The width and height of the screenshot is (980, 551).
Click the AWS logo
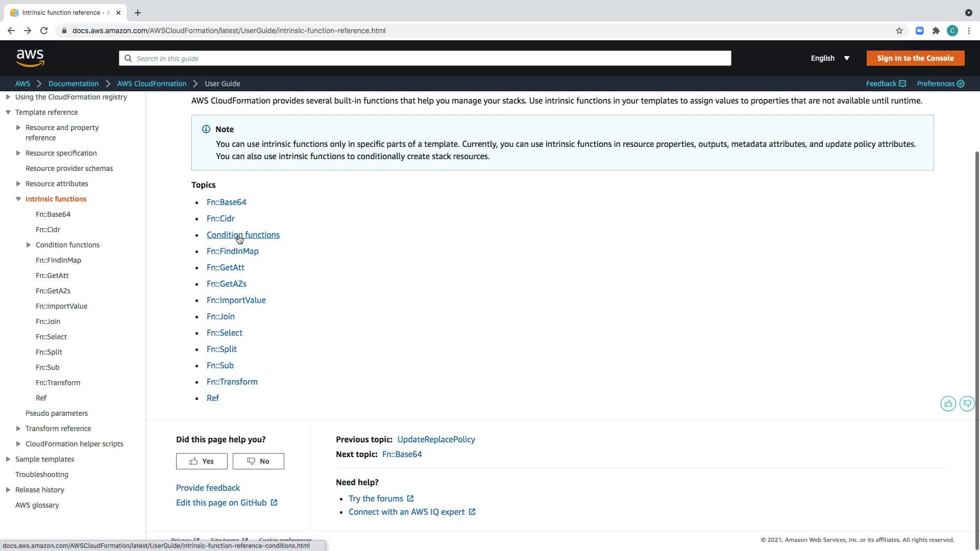click(x=30, y=58)
